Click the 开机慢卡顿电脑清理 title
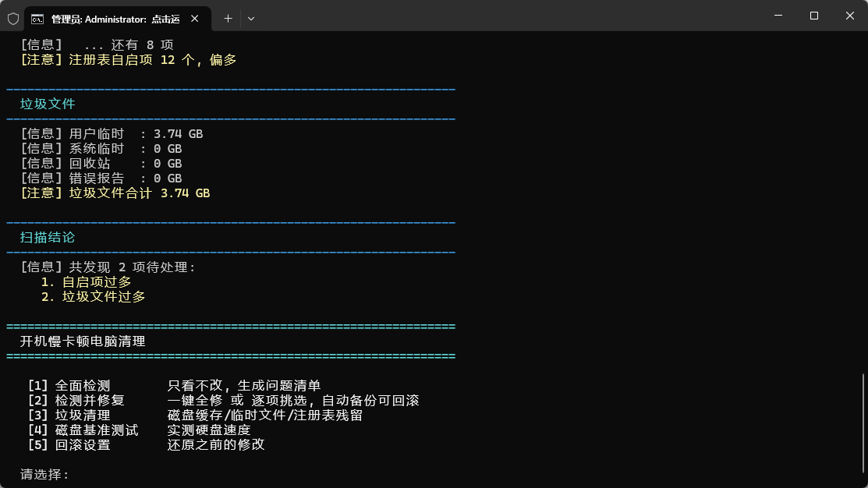868x488 pixels. click(x=83, y=341)
